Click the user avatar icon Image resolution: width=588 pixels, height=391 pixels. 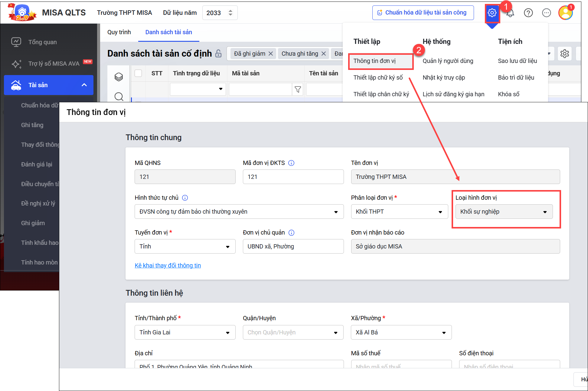pos(565,13)
